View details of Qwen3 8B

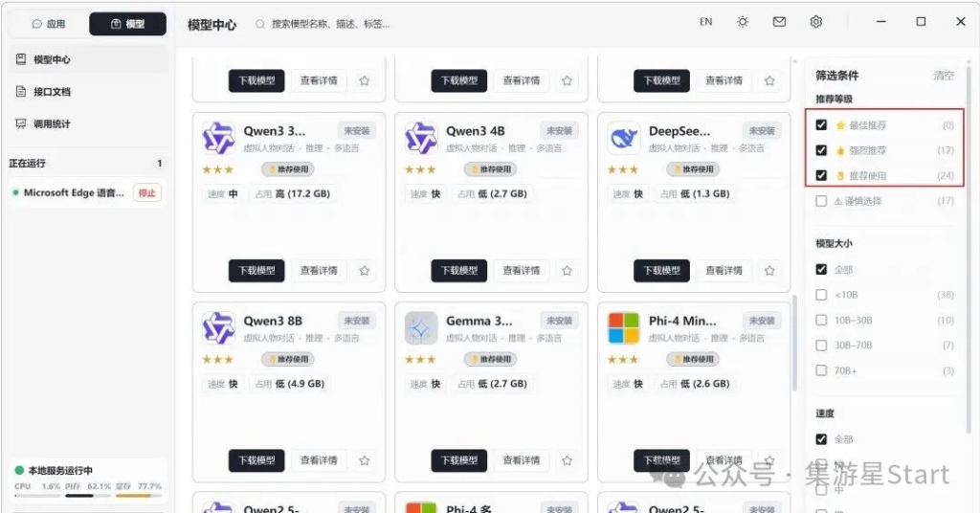[x=319, y=460]
